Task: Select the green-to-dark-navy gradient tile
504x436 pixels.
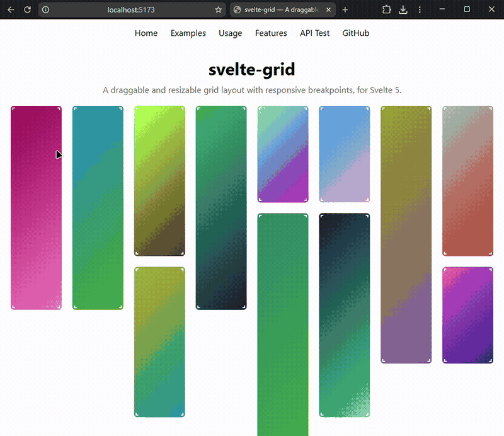Action: tap(221, 208)
